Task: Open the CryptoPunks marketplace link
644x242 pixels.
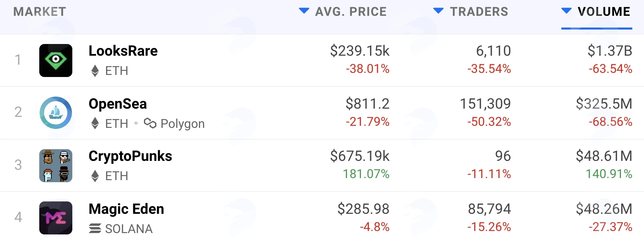Action: [130, 156]
